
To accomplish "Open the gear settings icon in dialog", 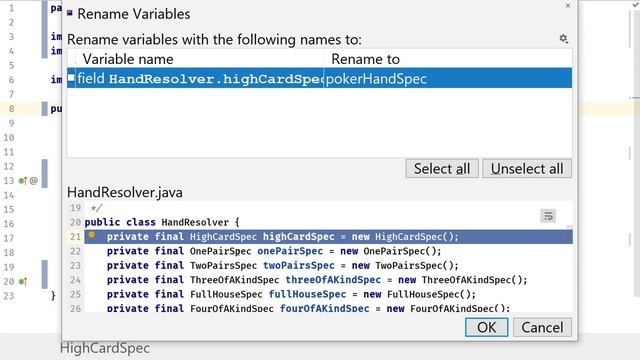I will pyautogui.click(x=563, y=38).
